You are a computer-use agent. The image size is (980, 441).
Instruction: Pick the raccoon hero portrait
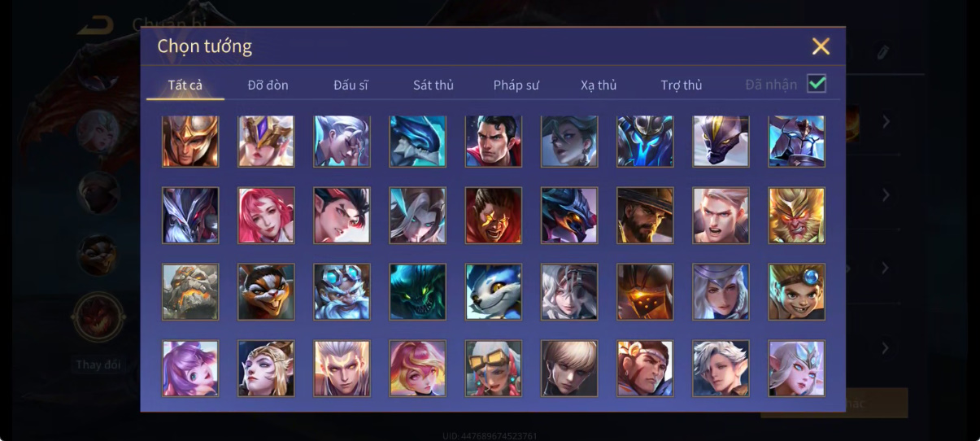coord(266,291)
